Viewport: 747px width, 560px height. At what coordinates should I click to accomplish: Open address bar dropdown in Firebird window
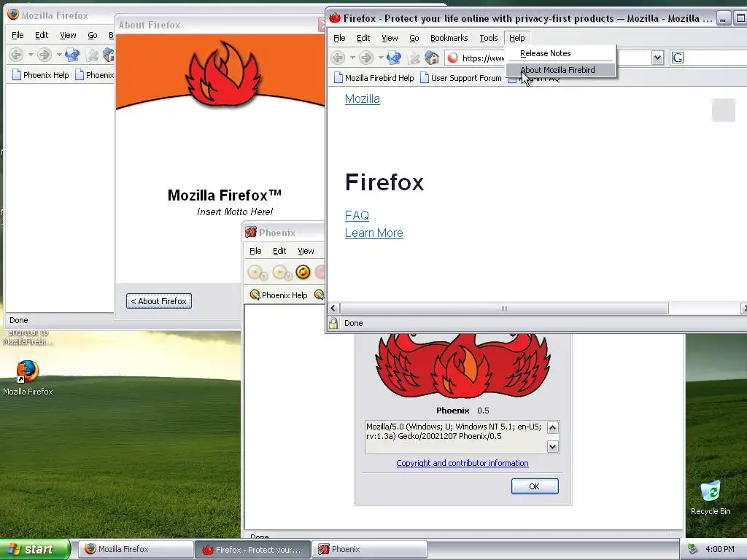coord(657,58)
